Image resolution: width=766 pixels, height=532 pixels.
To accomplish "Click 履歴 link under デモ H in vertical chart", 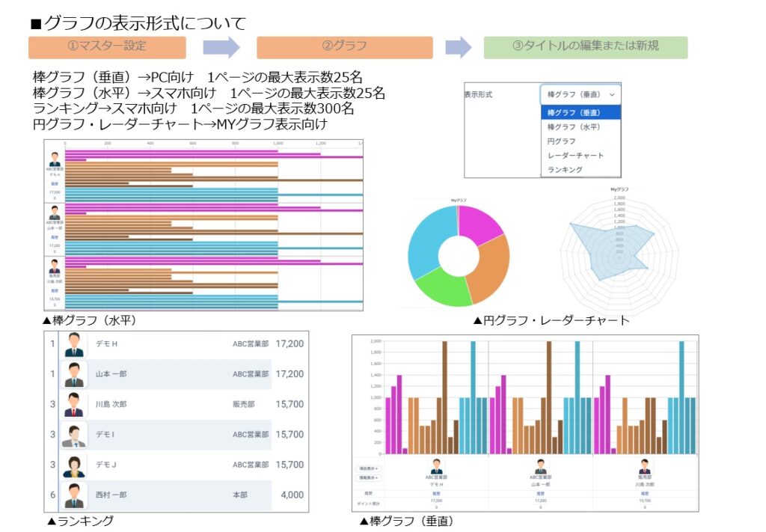I will coord(436,494).
